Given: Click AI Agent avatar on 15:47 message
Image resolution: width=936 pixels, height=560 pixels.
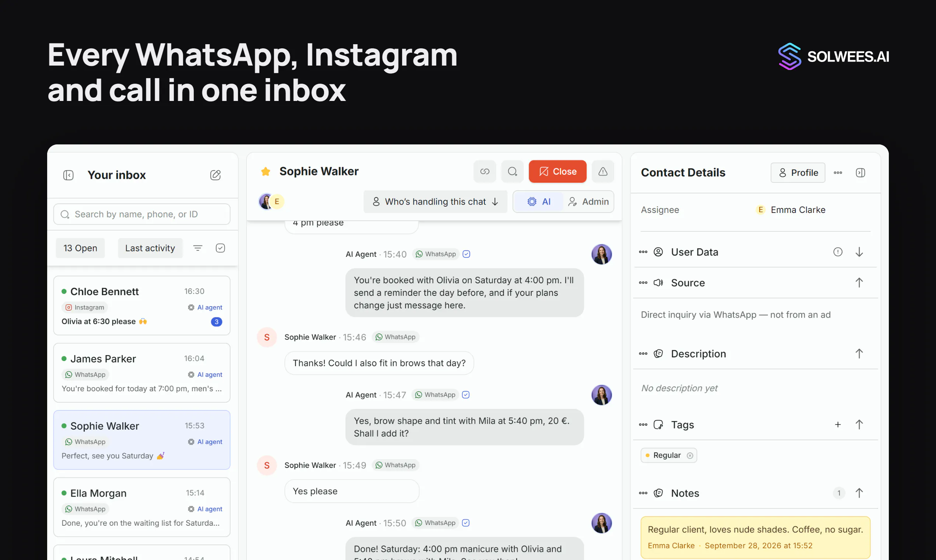Looking at the screenshot, I should (x=601, y=395).
